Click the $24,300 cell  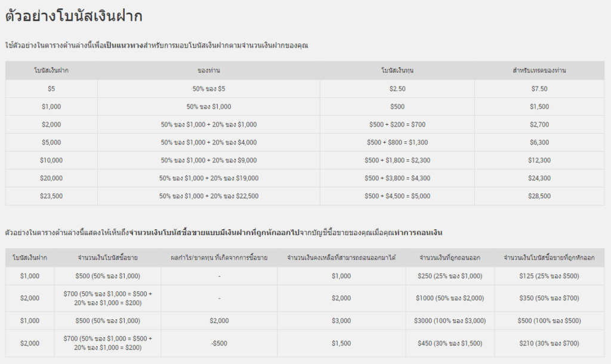point(539,178)
